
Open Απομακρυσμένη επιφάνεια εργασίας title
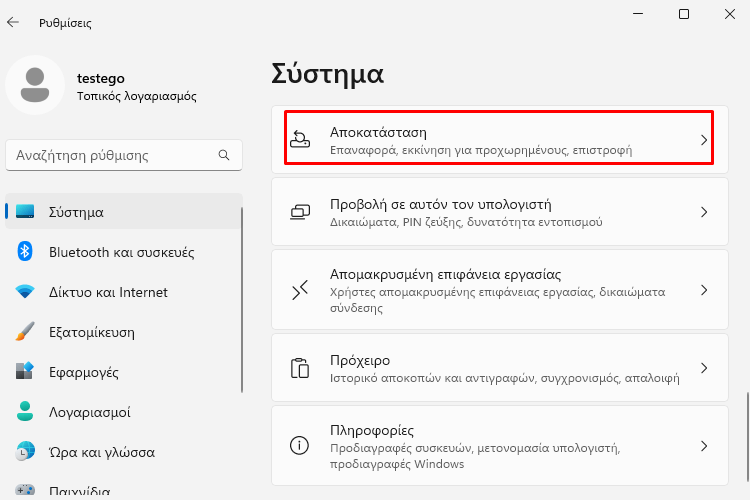[445, 275]
